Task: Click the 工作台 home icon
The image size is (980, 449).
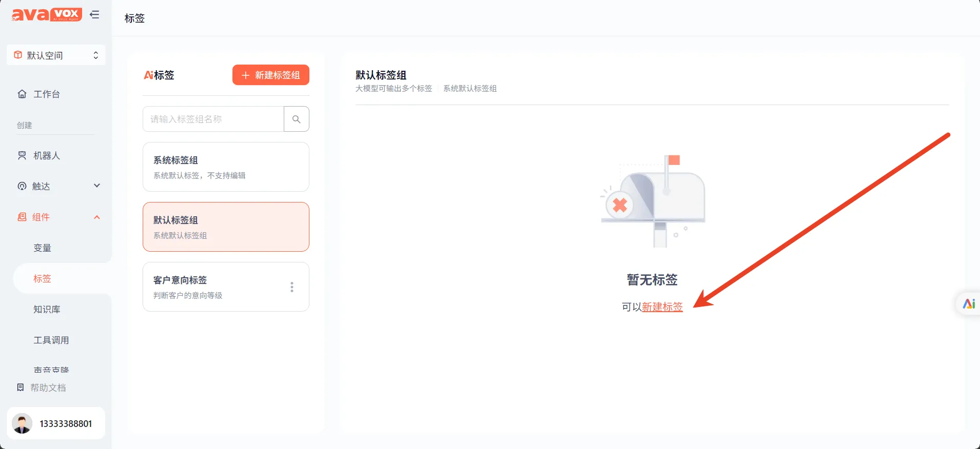Action: click(22, 94)
